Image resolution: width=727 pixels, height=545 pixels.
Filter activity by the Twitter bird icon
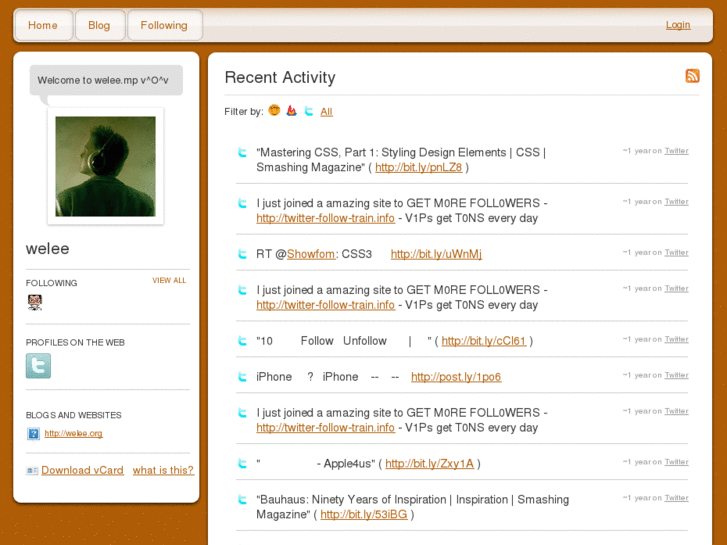coord(309,111)
